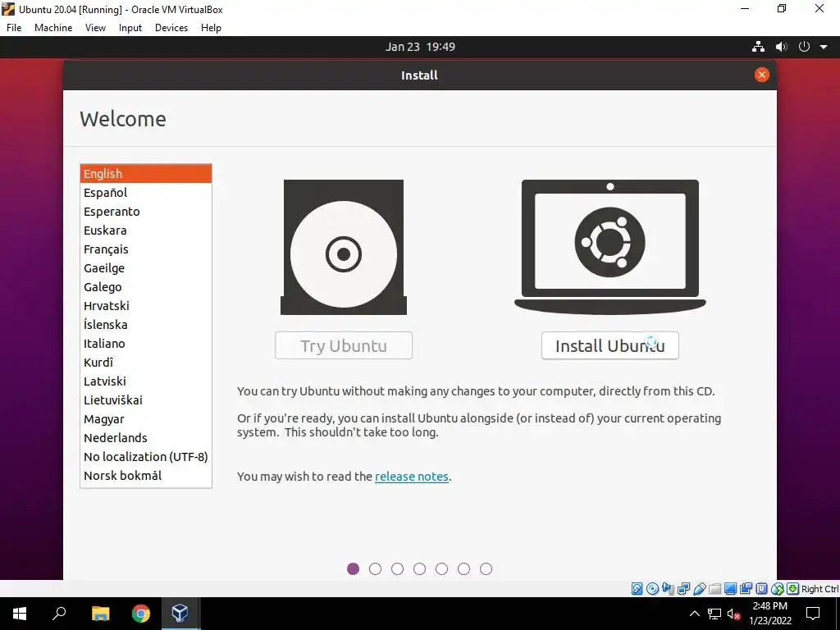Image resolution: width=840 pixels, height=630 pixels.
Task: Select No localization (UTF-8) language
Action: click(146, 456)
